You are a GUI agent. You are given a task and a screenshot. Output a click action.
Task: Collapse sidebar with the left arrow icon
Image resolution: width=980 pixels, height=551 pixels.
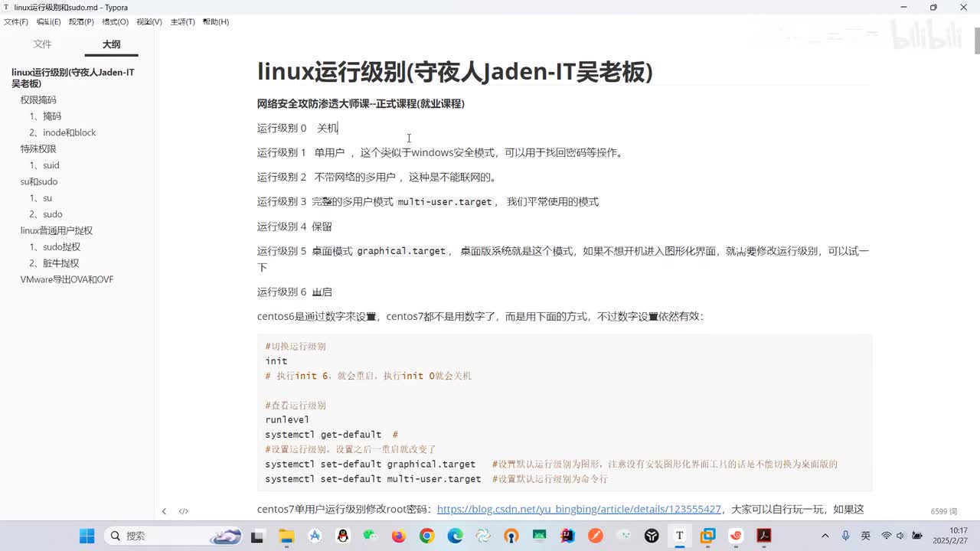[164, 511]
